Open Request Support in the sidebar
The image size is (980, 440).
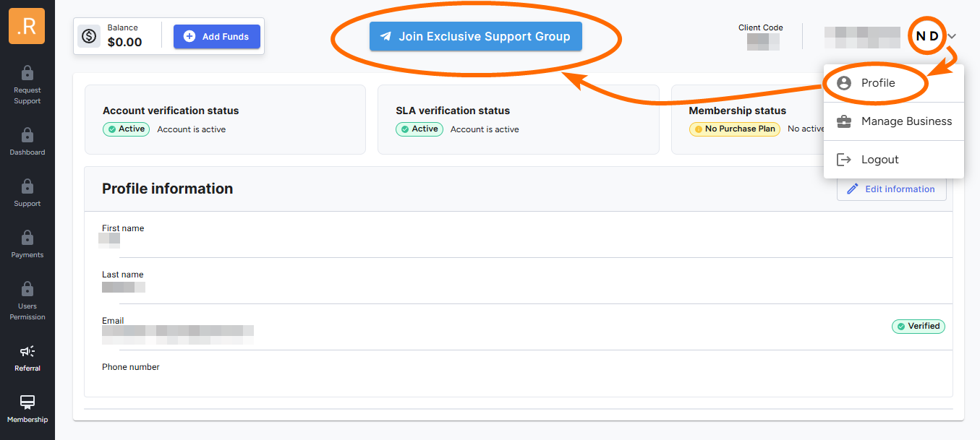click(x=27, y=85)
